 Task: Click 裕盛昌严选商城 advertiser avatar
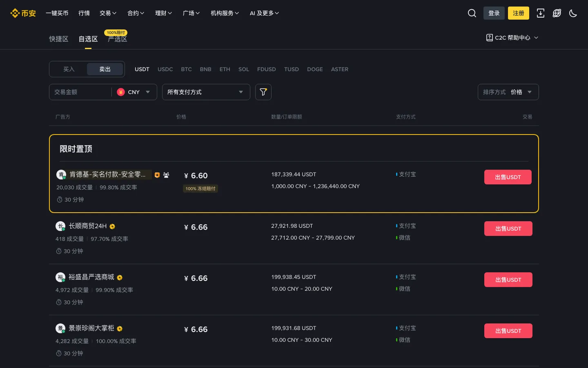[x=60, y=277]
